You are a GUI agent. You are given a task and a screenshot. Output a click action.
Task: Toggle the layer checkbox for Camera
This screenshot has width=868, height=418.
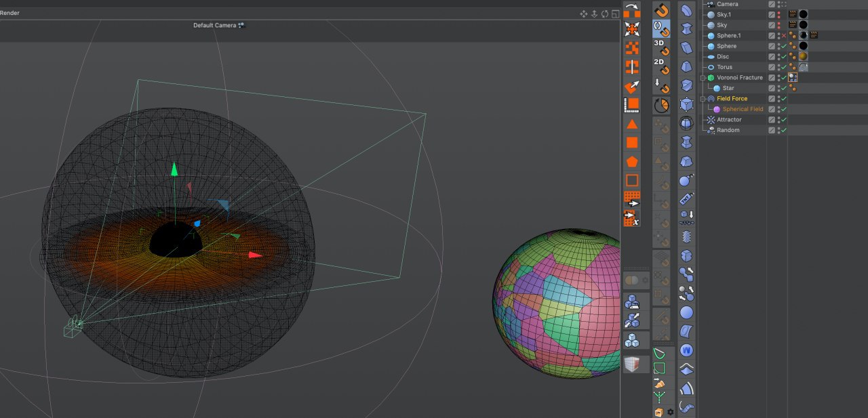pyautogui.click(x=772, y=4)
